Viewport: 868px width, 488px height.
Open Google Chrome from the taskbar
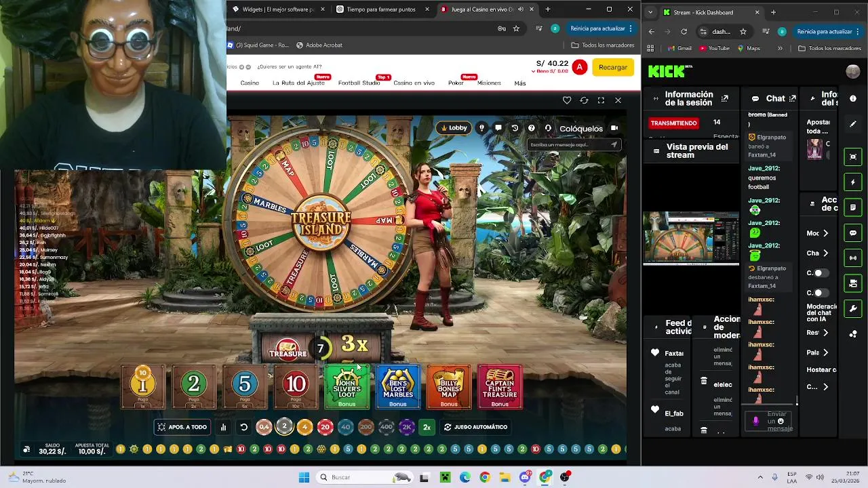click(484, 477)
